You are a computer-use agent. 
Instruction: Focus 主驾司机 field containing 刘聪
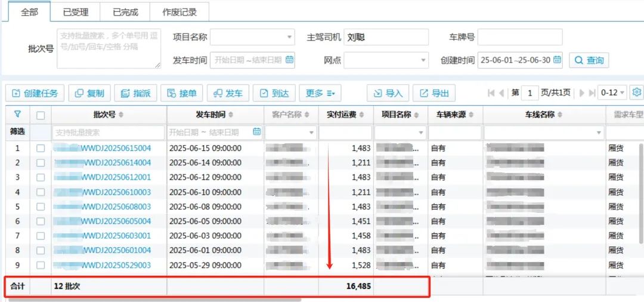click(x=386, y=37)
